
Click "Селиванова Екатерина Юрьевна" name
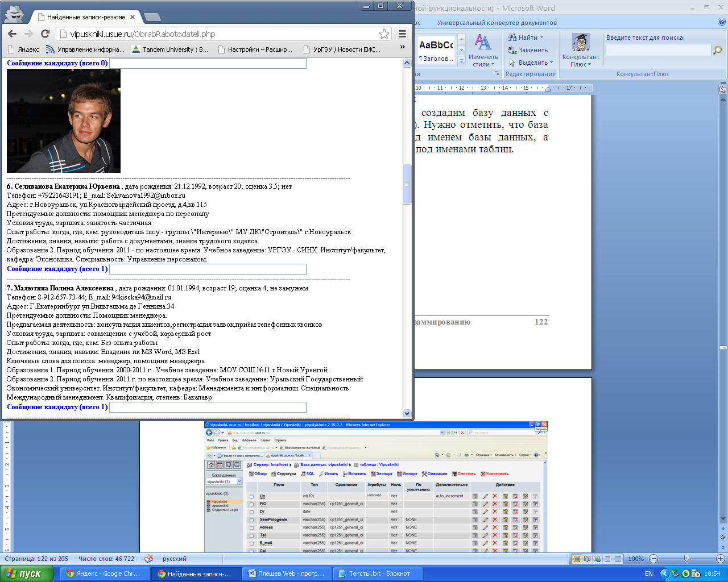67,186
